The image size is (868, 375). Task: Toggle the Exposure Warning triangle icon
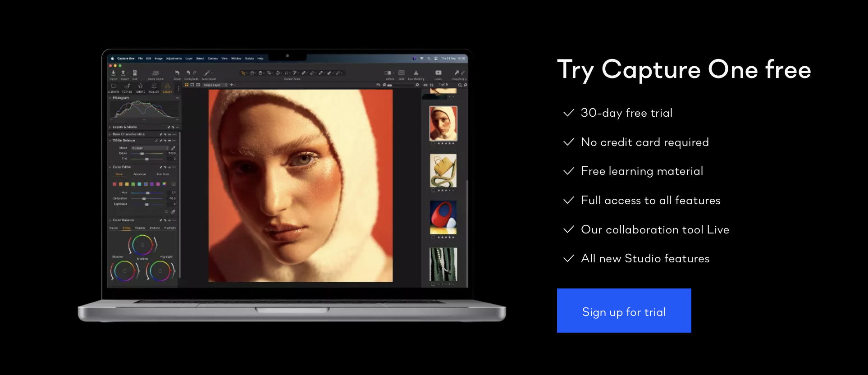point(416,73)
